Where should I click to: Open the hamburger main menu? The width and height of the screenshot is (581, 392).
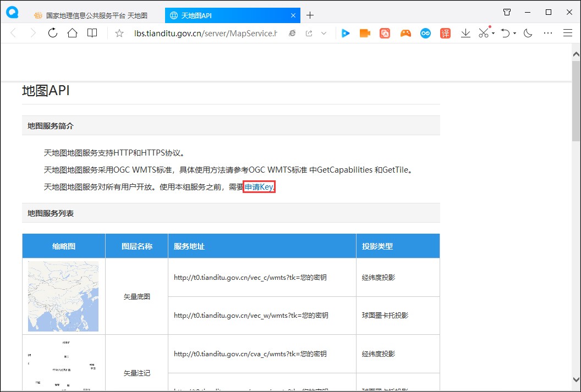pos(568,33)
